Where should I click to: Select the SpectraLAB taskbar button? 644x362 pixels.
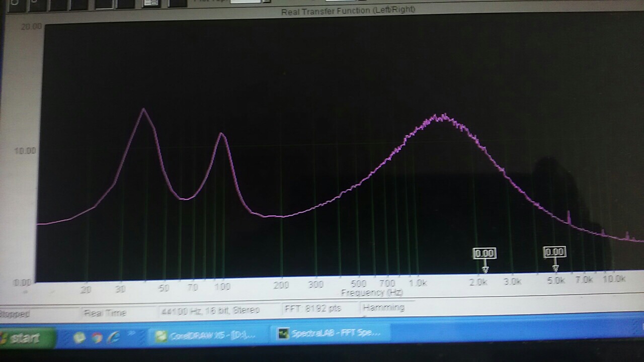(x=331, y=333)
